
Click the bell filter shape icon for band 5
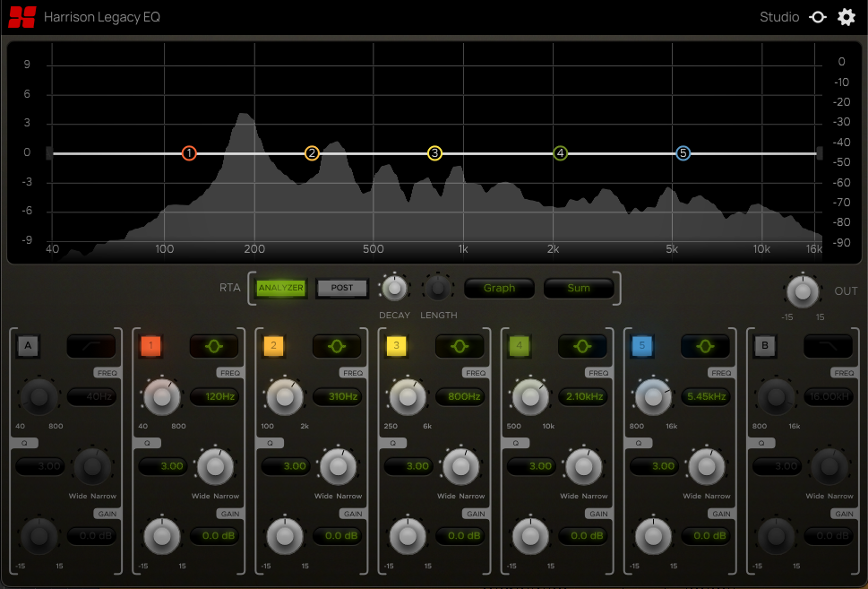(705, 346)
